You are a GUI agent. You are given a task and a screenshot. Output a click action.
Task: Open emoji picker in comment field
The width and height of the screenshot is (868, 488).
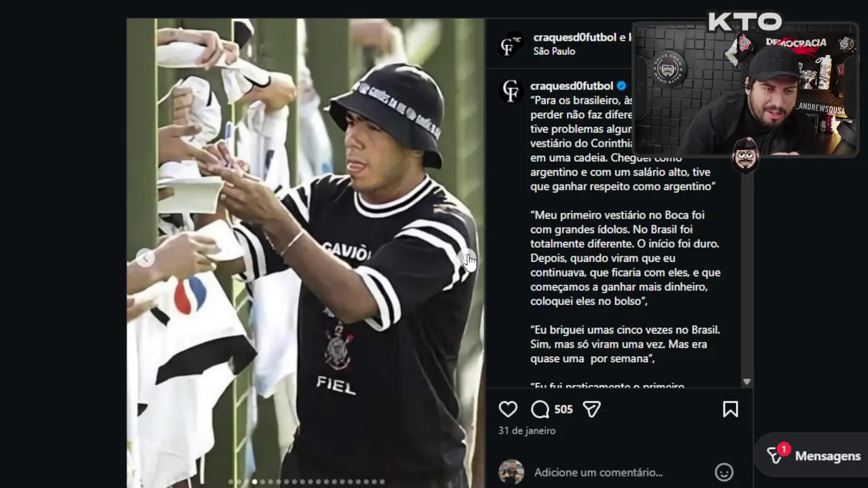724,472
